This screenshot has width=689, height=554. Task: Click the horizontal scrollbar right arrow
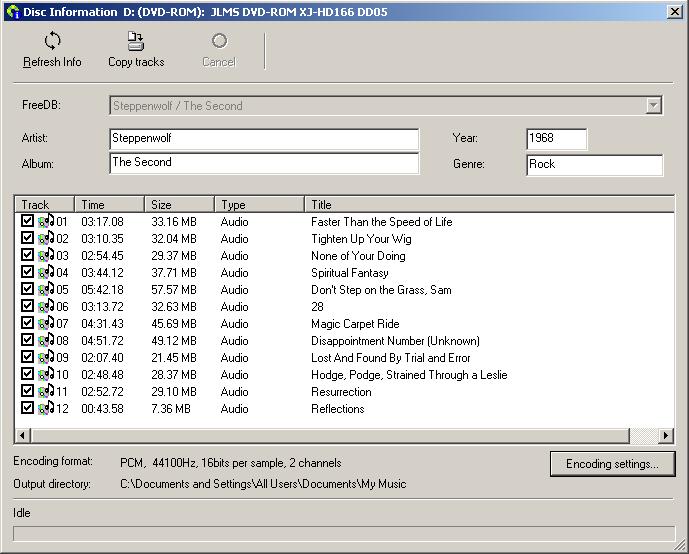point(666,435)
